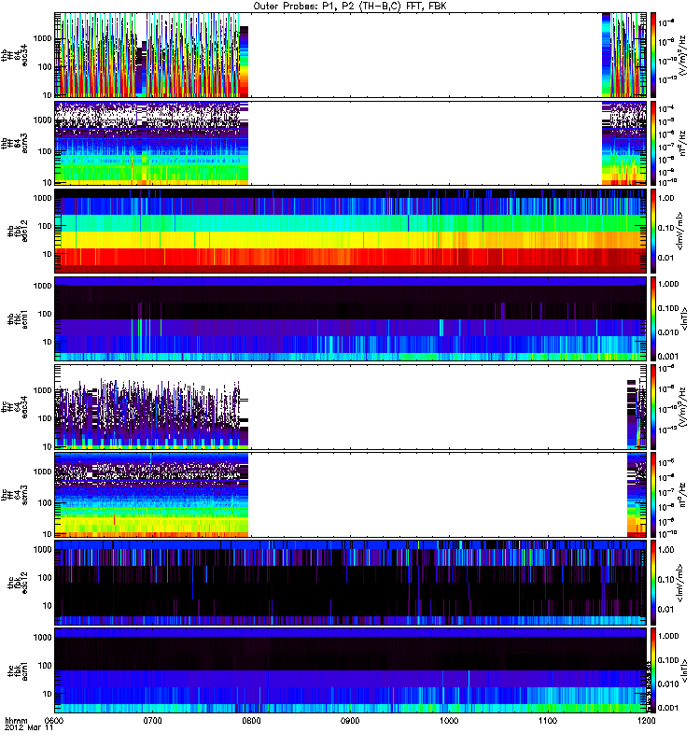Click the <|nT|> unit label of thc scm1
The width and height of the screenshot is (700, 747).
pos(685,670)
